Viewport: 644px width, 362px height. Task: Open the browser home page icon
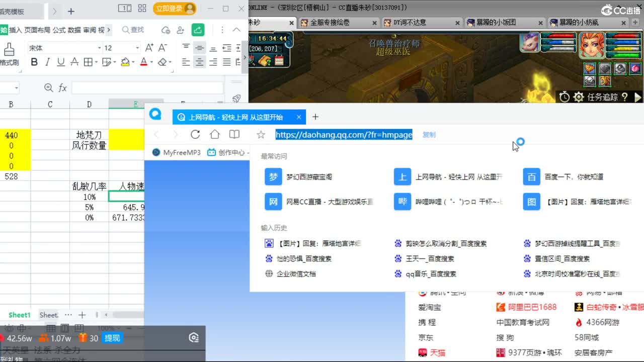click(x=215, y=134)
